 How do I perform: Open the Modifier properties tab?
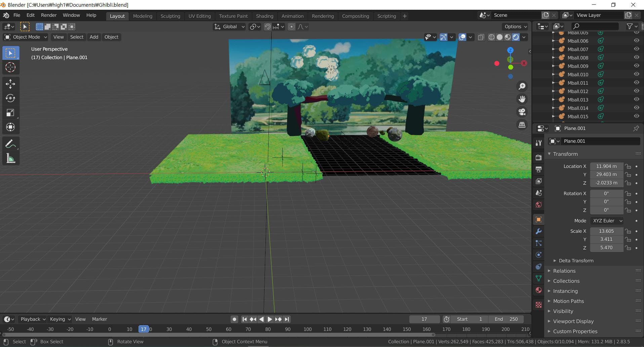click(x=539, y=231)
